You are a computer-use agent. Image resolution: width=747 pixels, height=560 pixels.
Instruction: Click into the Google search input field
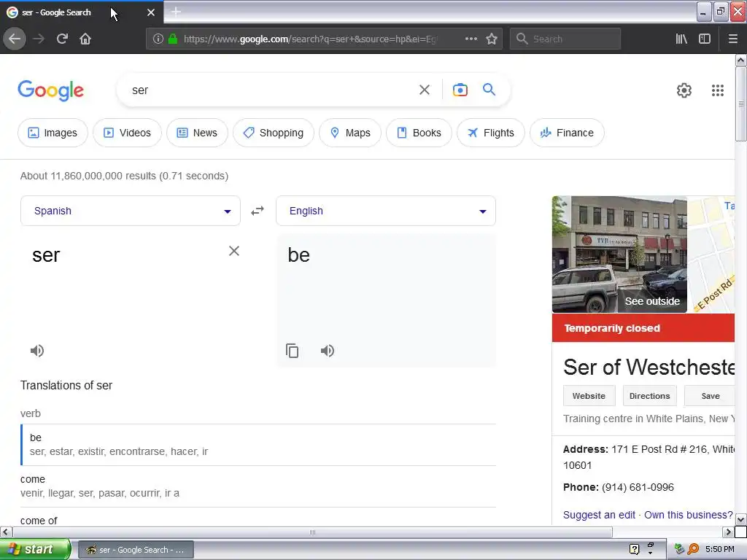tap(271, 90)
